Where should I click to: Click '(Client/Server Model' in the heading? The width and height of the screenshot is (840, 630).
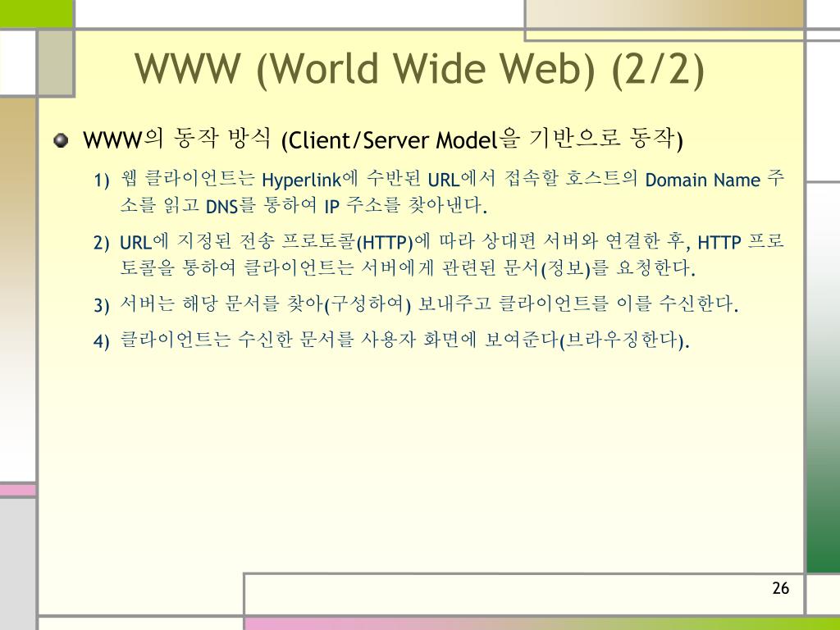tap(390, 140)
